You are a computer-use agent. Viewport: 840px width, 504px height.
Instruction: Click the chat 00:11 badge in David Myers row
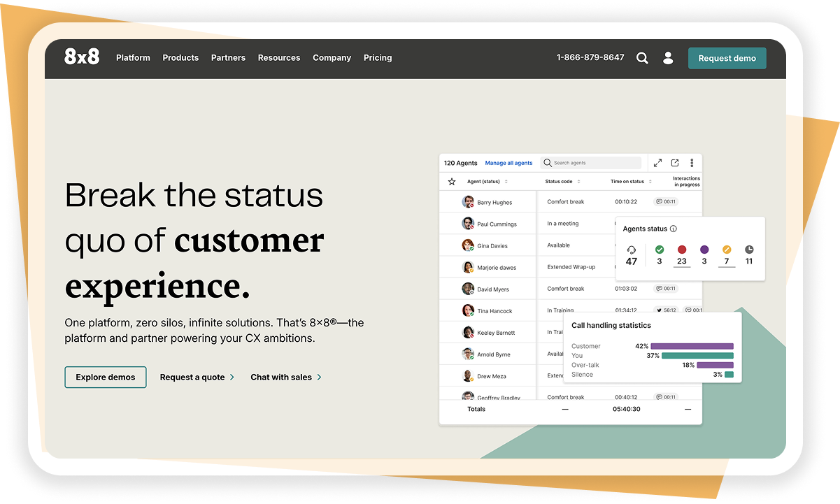pos(666,288)
